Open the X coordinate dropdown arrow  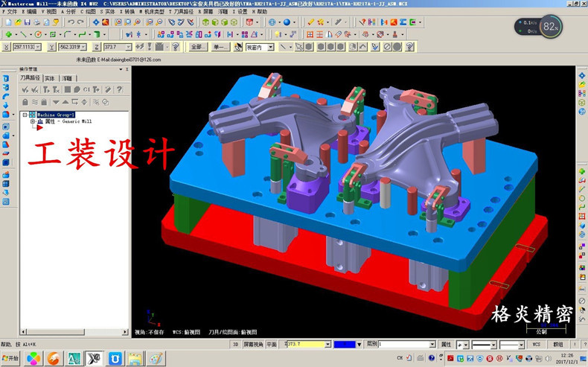39,47
